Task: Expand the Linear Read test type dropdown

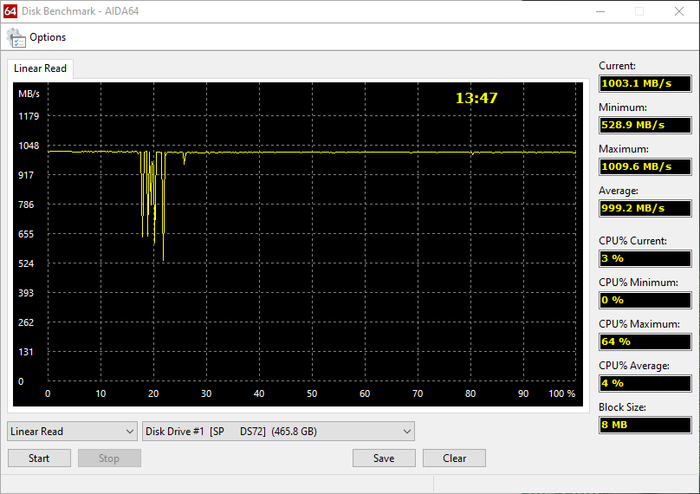Action: (x=72, y=431)
